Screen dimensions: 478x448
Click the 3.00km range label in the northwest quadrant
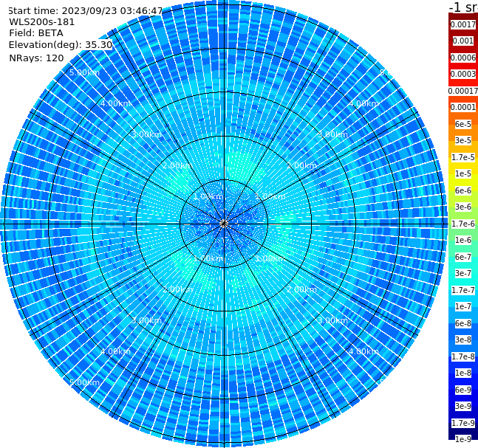point(146,134)
